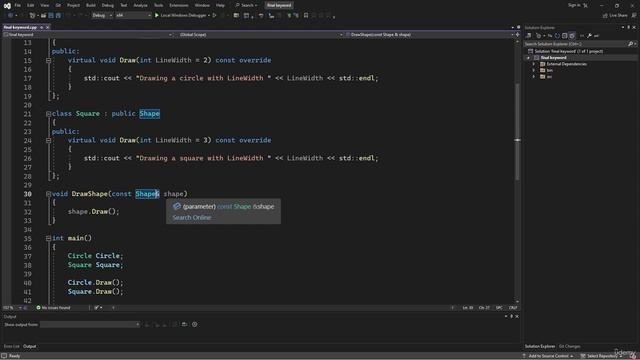The image size is (640, 360).
Task: Toggle Show All Files in Solution Explorer
Action: [572, 36]
